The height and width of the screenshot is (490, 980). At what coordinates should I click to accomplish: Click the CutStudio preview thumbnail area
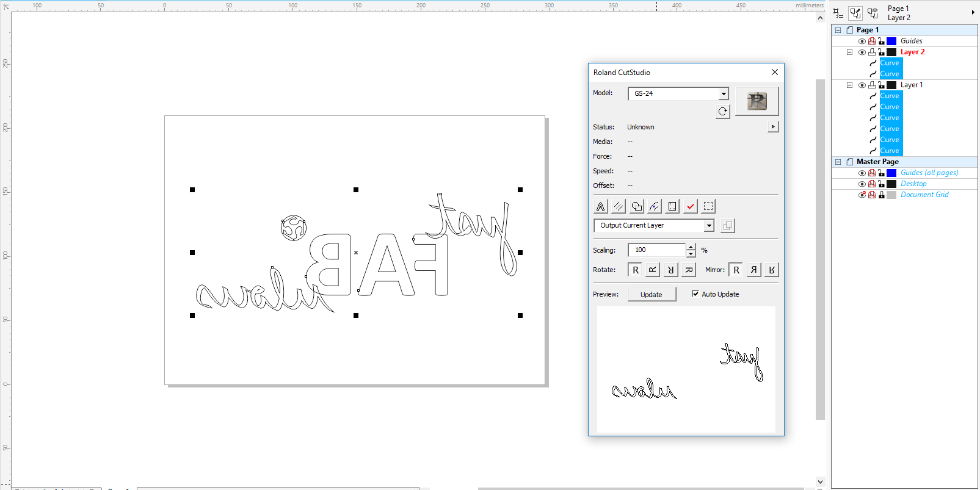click(x=686, y=369)
